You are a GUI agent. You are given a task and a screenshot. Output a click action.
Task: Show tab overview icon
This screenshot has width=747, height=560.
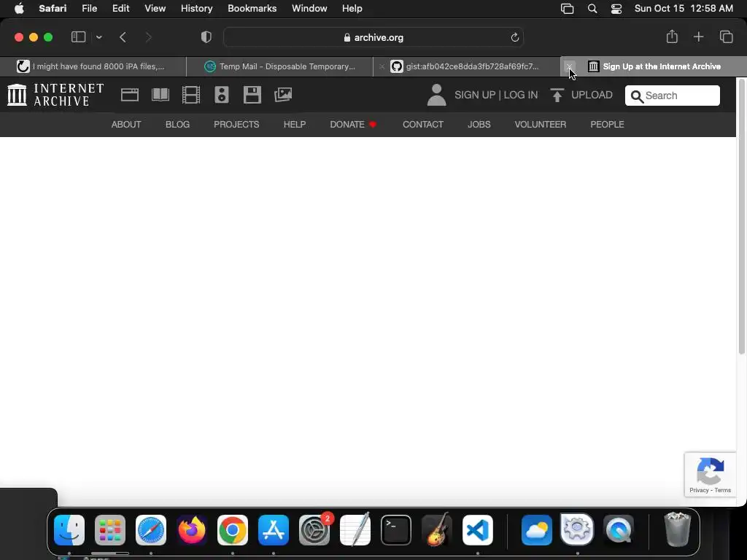(726, 36)
